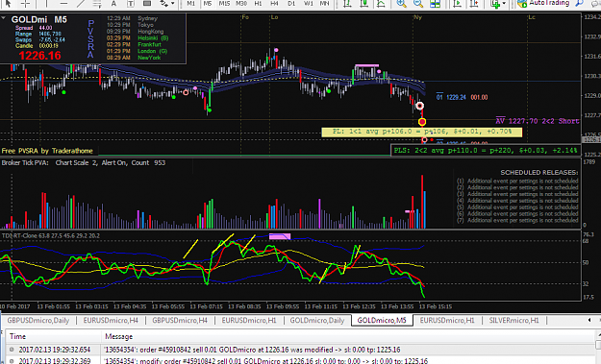Open the SILVERmicro,H1 chart tab
The width and height of the screenshot is (601, 364).
point(514,321)
